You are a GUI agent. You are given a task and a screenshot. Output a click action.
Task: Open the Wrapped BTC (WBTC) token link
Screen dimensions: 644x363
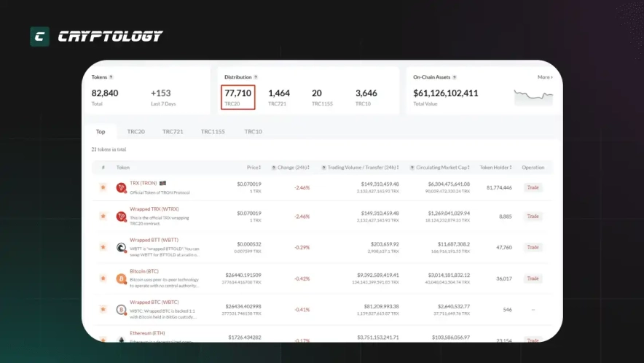click(154, 302)
